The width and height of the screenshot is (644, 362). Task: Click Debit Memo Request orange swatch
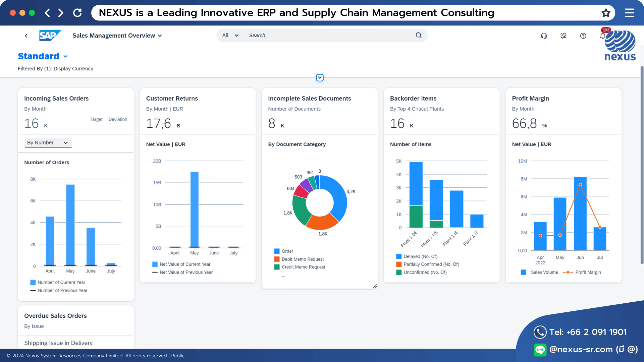click(277, 259)
